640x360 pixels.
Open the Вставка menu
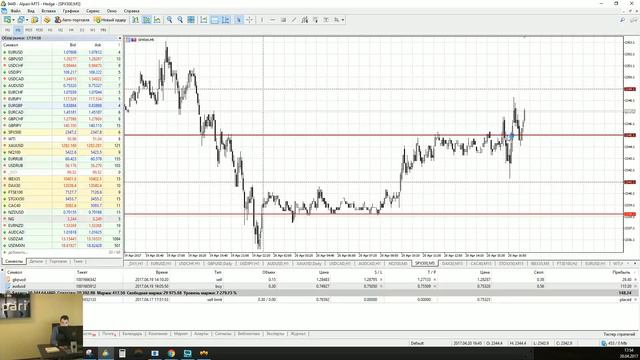pyautogui.click(x=49, y=11)
